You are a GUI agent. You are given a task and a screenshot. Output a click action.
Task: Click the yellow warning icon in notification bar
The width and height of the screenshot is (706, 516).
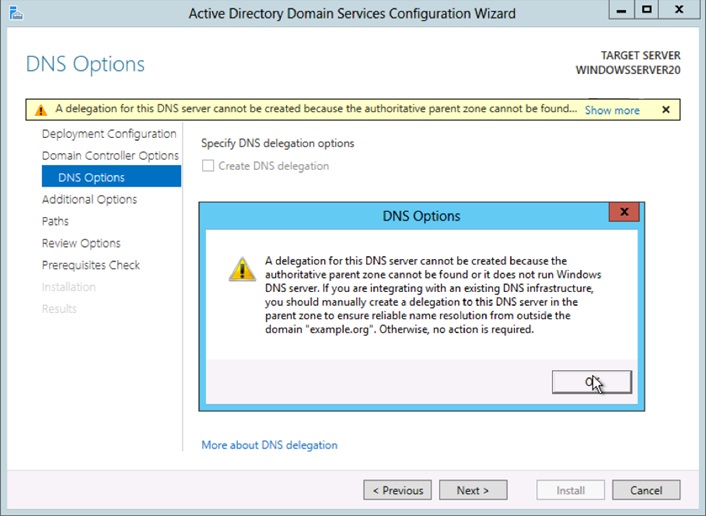(41, 110)
